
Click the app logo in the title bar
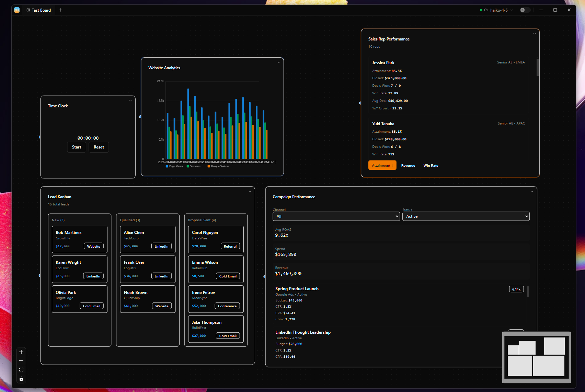(x=16, y=10)
